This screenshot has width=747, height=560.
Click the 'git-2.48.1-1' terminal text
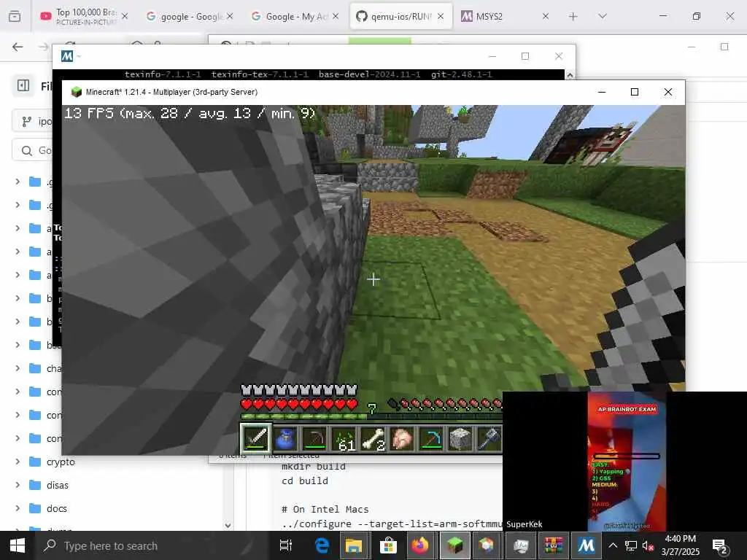461,74
